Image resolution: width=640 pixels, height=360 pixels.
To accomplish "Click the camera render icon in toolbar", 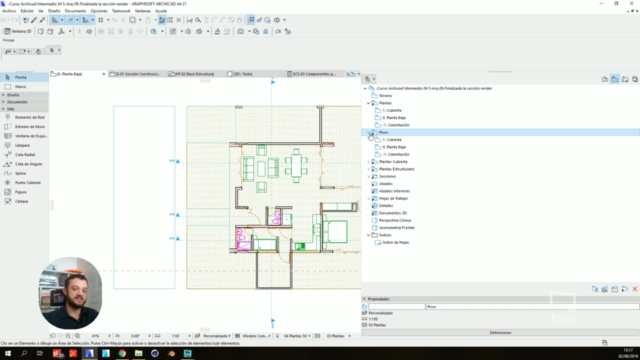I will 240,31.
